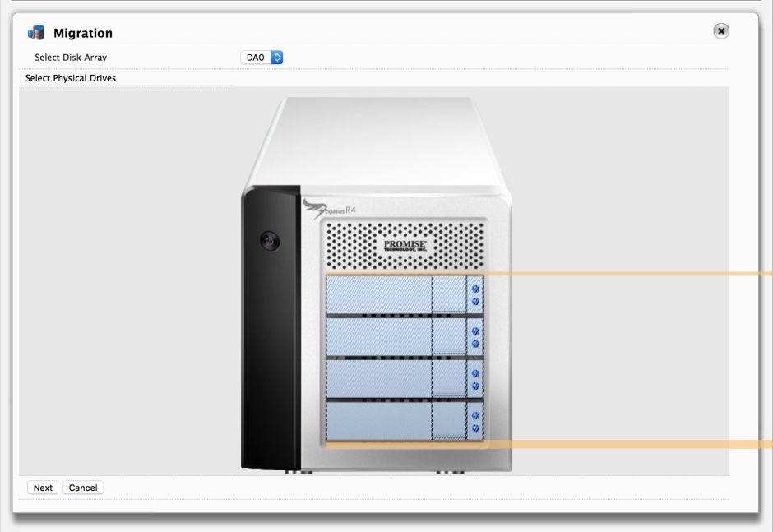773x532 pixels.
Task: Select the bottom drive bay
Action: (405, 420)
